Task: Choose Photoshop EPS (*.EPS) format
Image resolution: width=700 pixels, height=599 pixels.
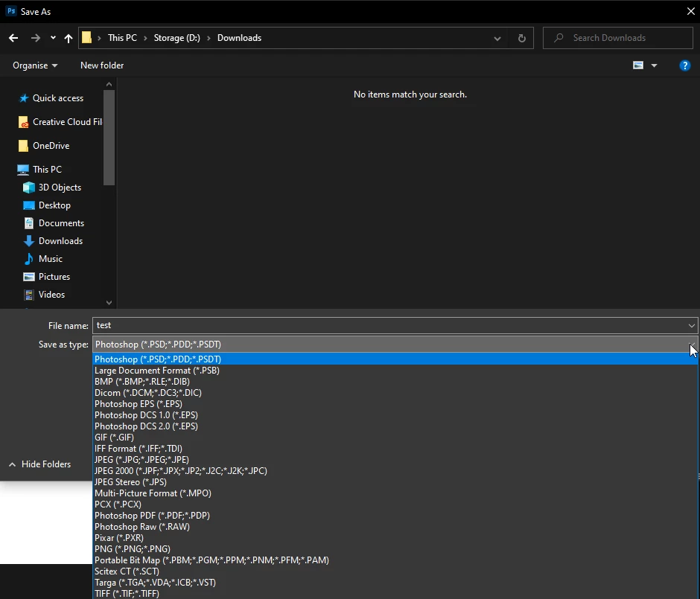Action: [x=395, y=403]
